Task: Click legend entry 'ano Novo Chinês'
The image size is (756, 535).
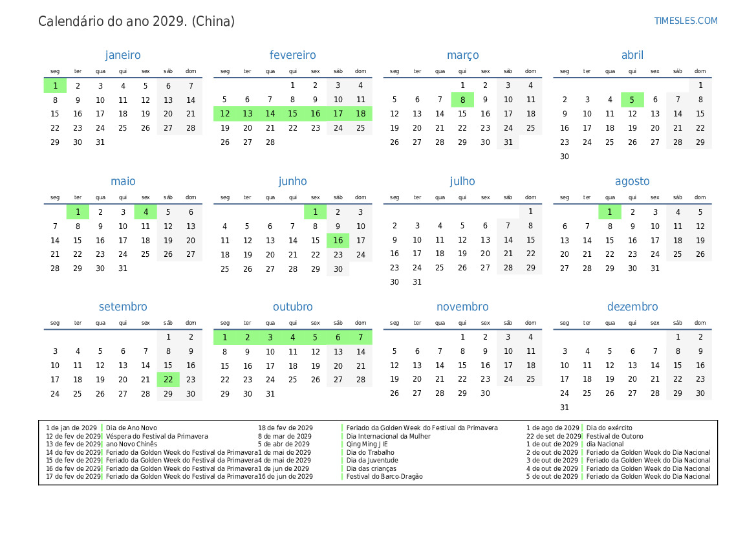Action: pos(132,444)
